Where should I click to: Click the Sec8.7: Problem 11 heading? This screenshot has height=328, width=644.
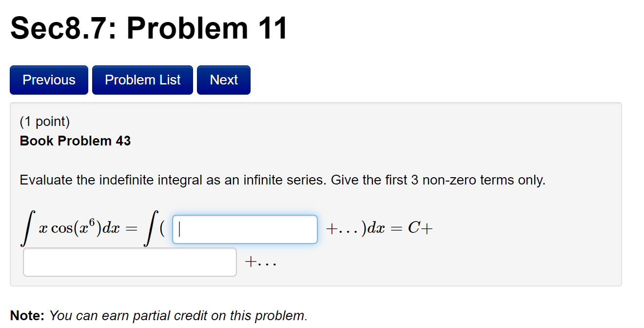coord(149,28)
